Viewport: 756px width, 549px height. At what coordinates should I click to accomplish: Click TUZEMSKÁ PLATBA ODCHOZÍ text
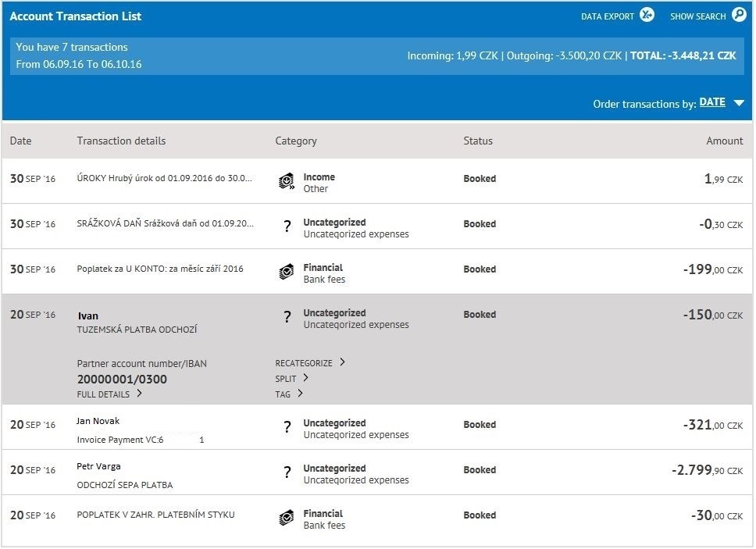coord(137,330)
